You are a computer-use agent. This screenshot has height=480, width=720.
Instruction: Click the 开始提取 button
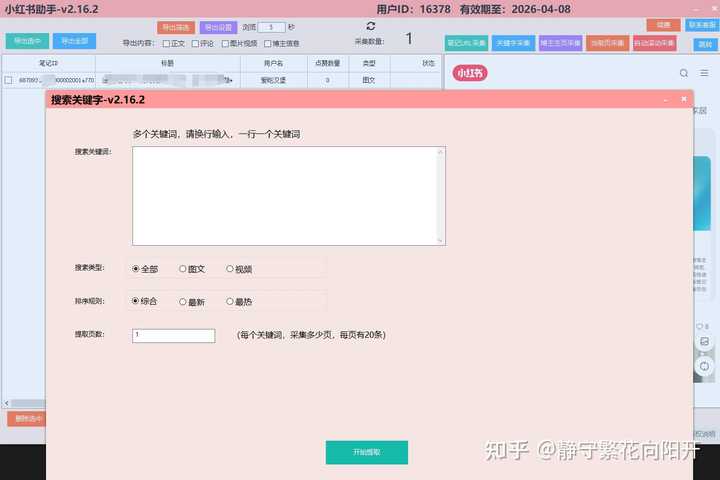point(366,453)
